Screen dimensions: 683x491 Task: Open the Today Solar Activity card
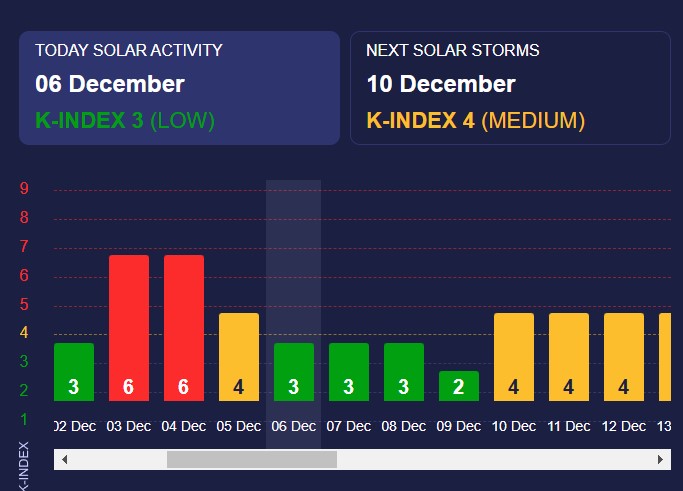[180, 87]
